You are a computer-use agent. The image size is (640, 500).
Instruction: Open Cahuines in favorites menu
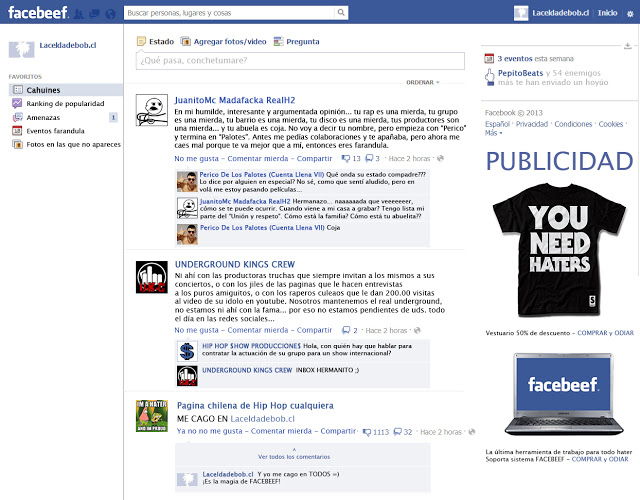tap(66, 90)
